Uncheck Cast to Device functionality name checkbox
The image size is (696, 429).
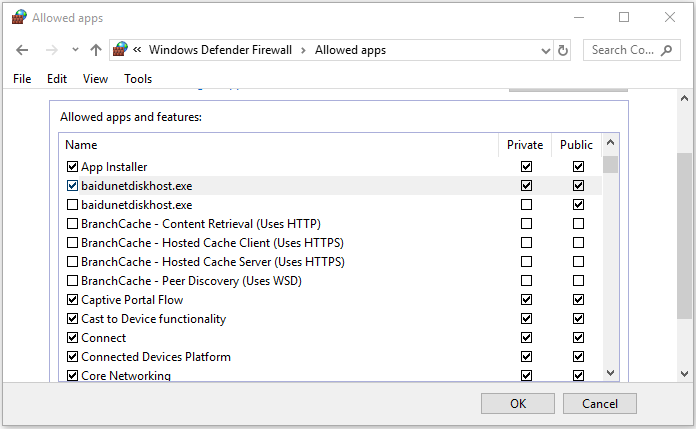(x=72, y=319)
